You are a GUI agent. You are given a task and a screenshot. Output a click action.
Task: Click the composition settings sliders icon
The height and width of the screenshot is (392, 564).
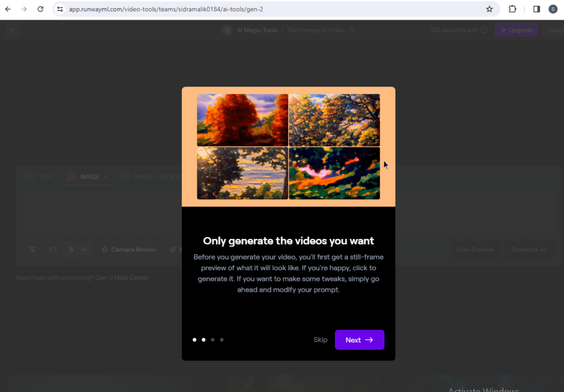point(32,249)
